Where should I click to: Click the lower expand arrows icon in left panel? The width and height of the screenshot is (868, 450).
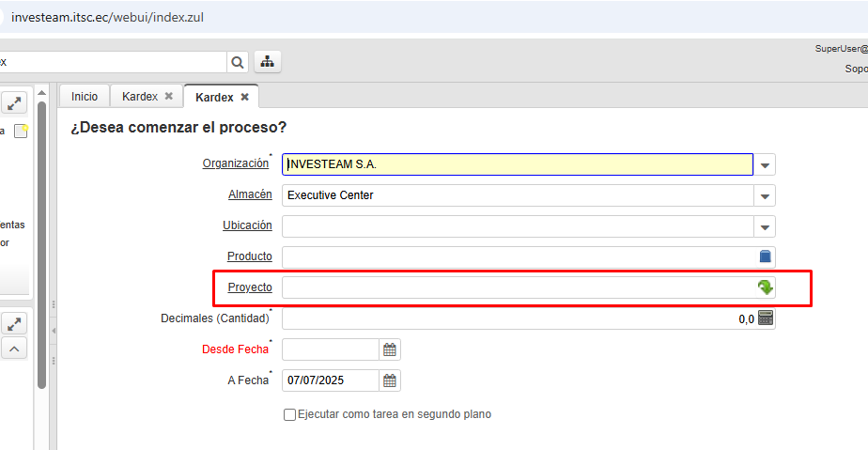[x=15, y=323]
